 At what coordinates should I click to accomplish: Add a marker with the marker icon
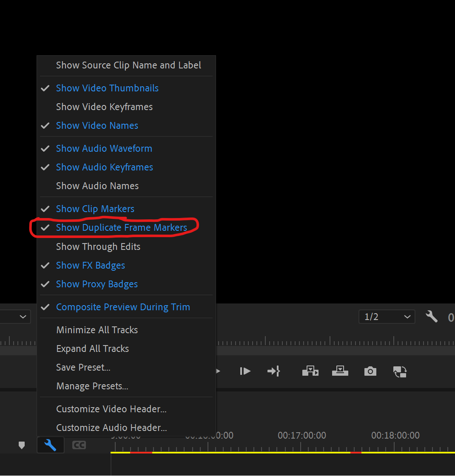point(22,445)
